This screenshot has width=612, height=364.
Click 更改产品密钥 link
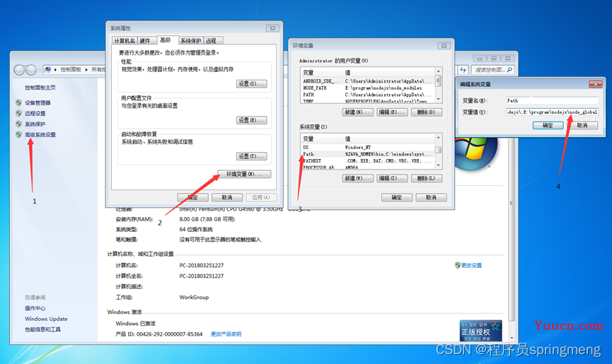click(226, 334)
